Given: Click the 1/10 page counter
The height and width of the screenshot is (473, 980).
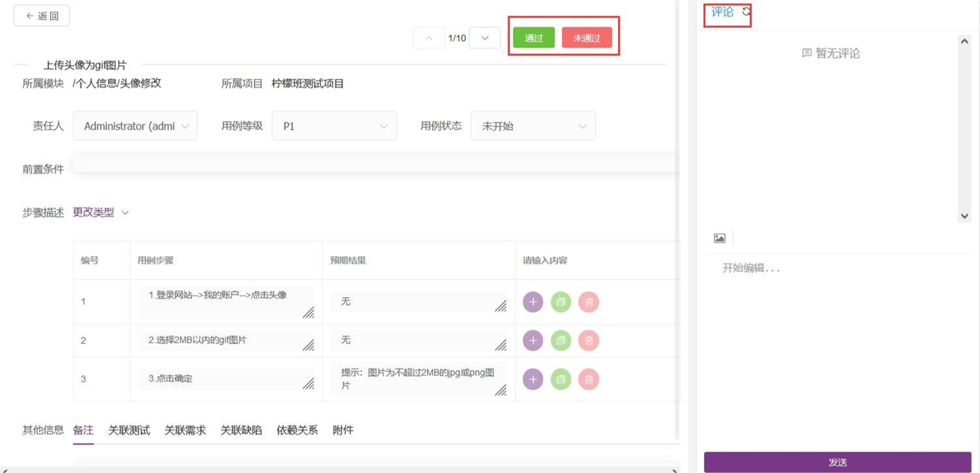Looking at the screenshot, I should pos(457,38).
